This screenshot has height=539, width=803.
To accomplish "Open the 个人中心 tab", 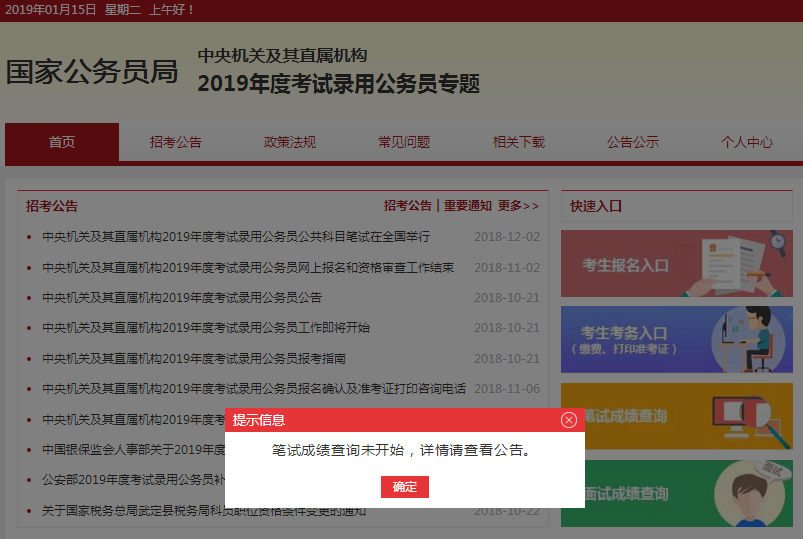I will click(747, 142).
